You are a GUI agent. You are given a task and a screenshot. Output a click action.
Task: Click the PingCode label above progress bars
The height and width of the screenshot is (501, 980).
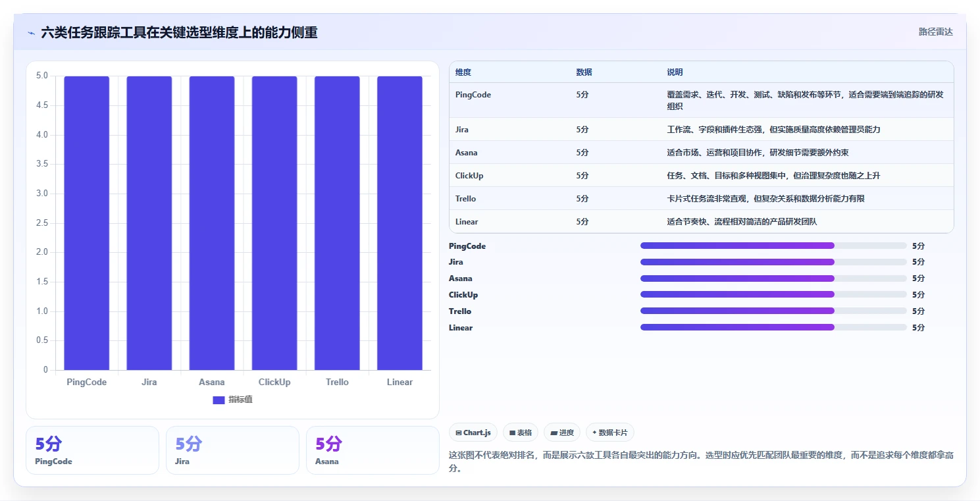pos(467,246)
